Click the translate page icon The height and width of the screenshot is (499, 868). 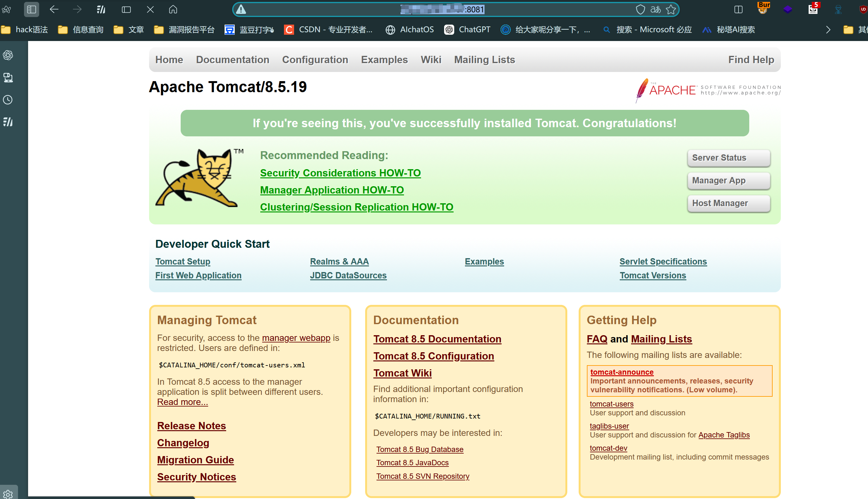[x=655, y=9]
